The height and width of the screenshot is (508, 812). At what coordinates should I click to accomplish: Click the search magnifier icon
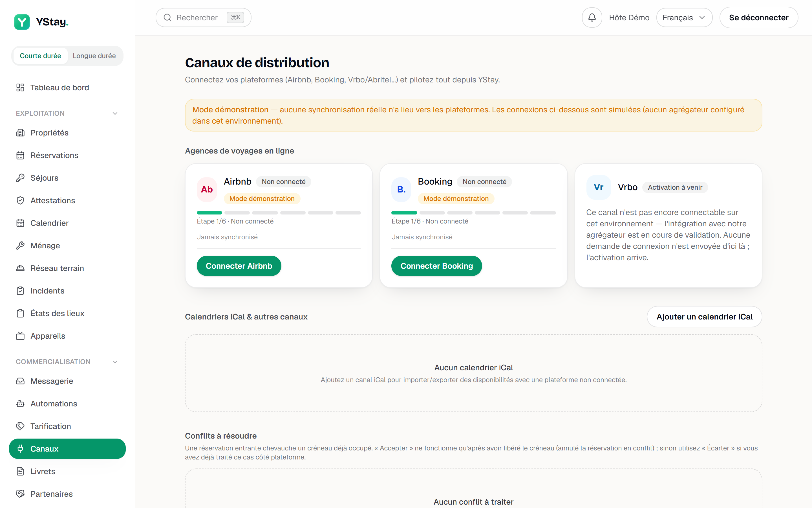(167, 17)
